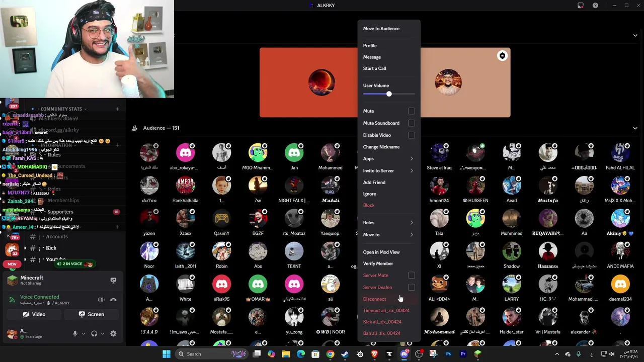The width and height of the screenshot is (644, 362).
Task: Share the Minecraft screen via stream icon
Action: point(113,280)
